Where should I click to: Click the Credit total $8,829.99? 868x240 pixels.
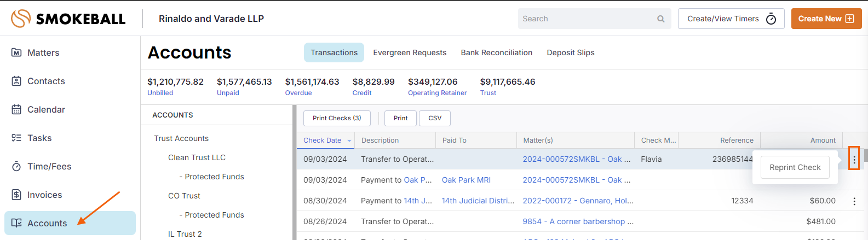[x=373, y=86]
